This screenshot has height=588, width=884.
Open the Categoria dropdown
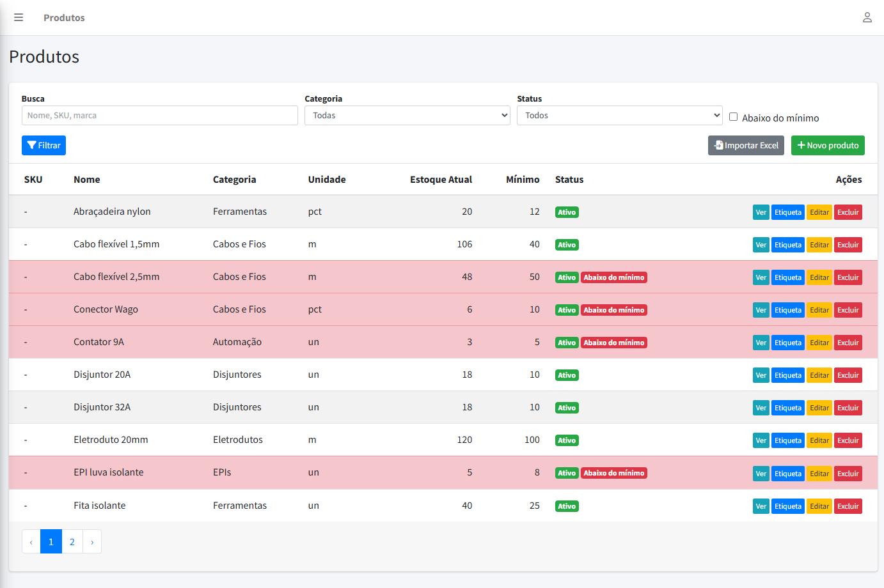[x=407, y=116]
